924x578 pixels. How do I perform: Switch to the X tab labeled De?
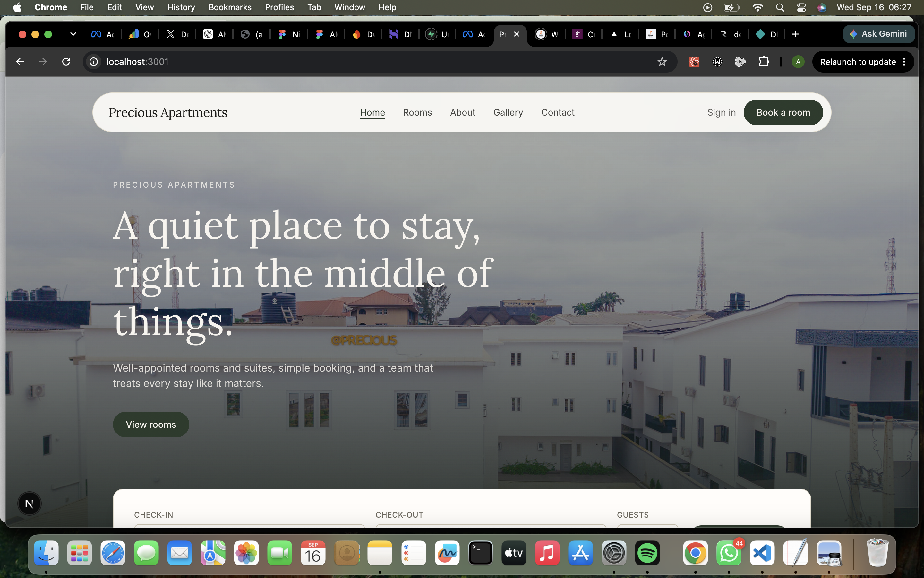[177, 34]
